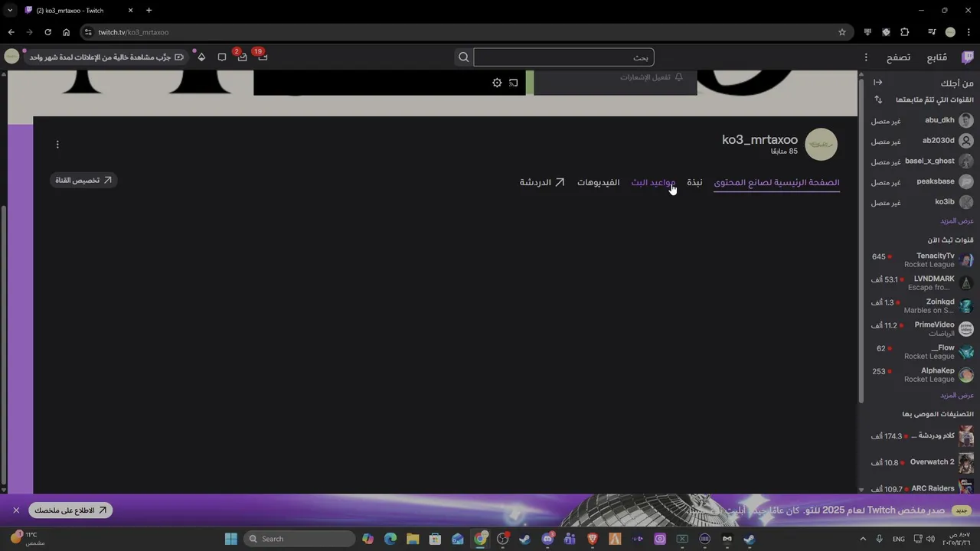The height and width of the screenshot is (551, 980).
Task: Open the player settings gear icon
Action: pyautogui.click(x=497, y=83)
